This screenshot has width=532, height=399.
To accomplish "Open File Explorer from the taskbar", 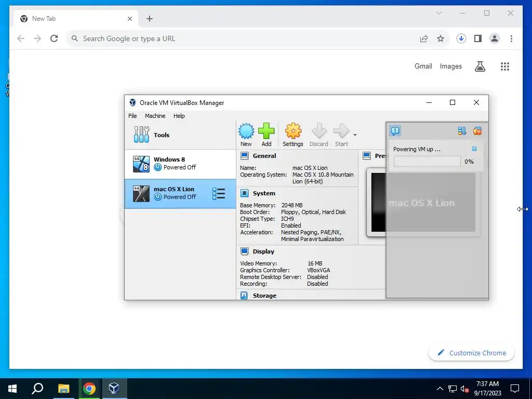I will pos(63,389).
